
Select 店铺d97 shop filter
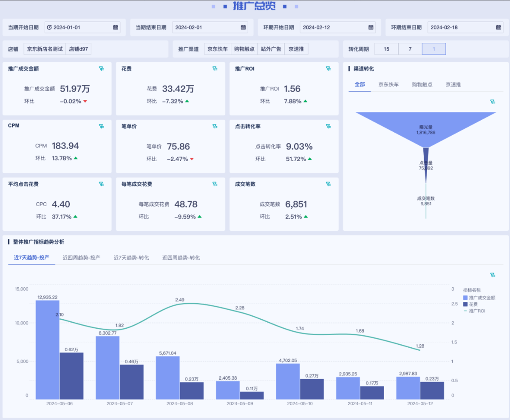point(79,49)
